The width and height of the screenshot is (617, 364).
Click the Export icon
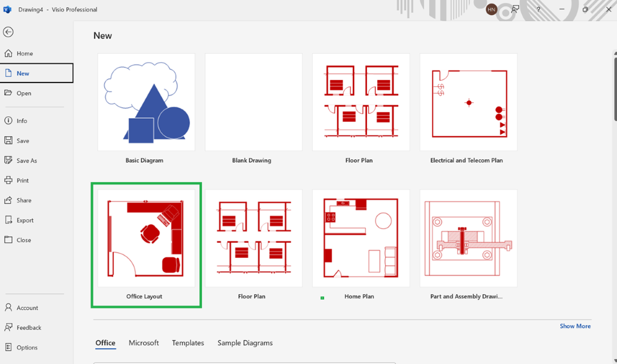(8, 220)
